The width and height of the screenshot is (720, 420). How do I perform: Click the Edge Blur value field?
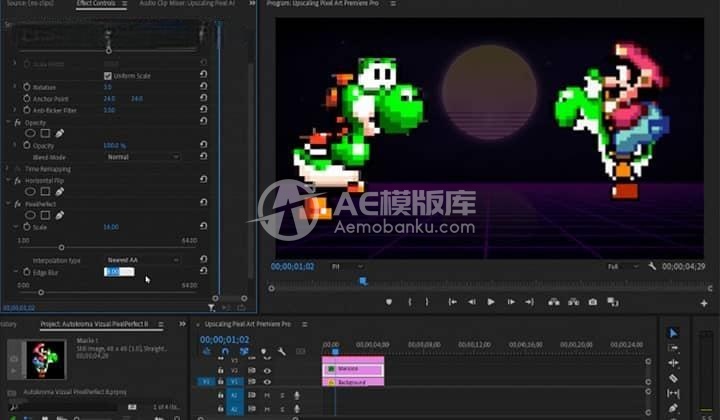[118, 272]
